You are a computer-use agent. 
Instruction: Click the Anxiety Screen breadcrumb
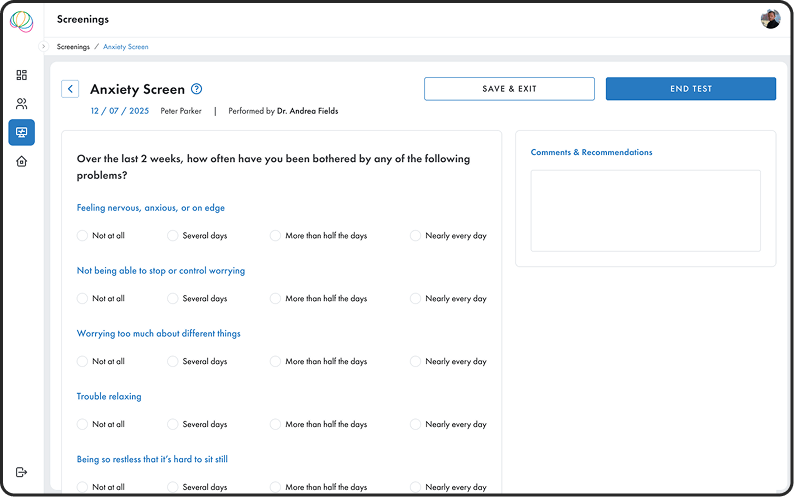[126, 47]
